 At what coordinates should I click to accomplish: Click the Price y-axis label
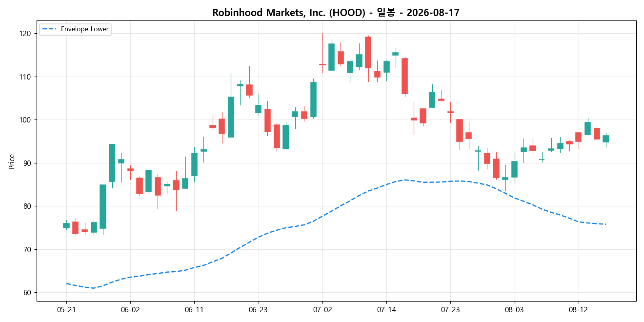pyautogui.click(x=12, y=161)
